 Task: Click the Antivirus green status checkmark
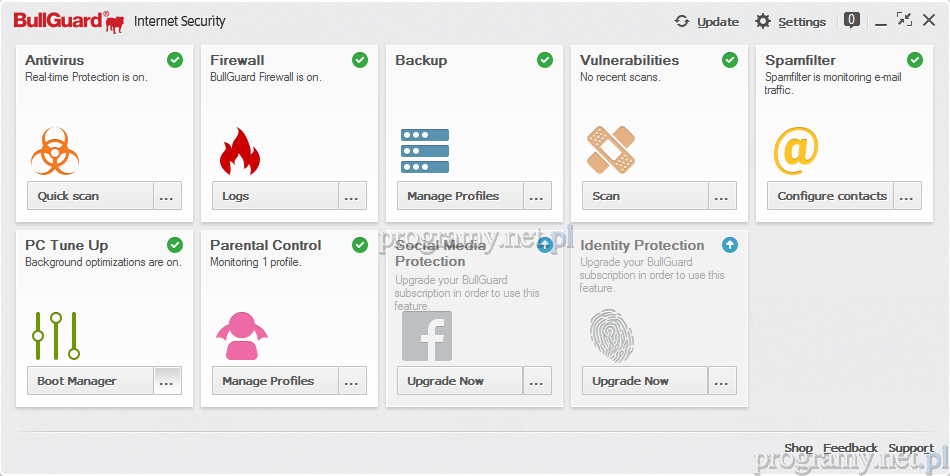(x=175, y=60)
